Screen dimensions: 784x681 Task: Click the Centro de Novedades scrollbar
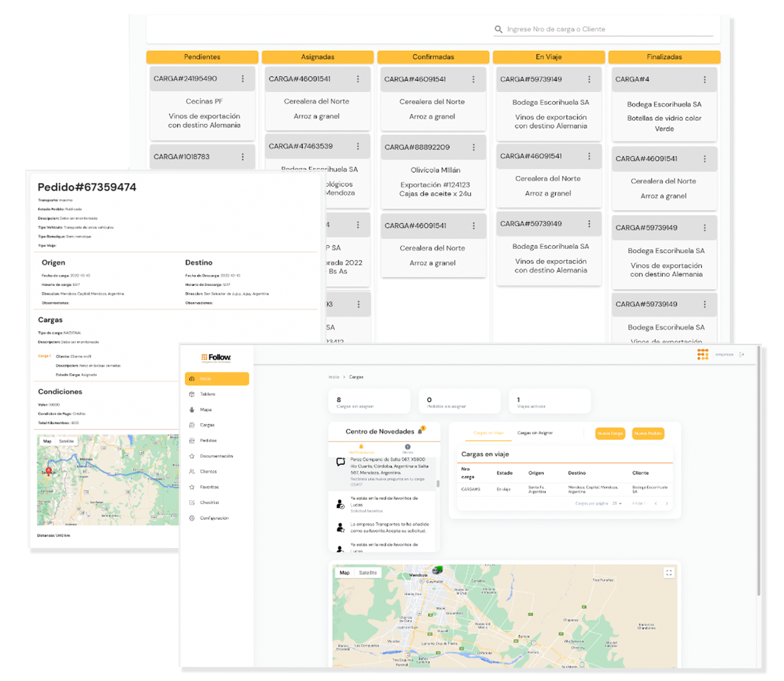[x=438, y=484]
